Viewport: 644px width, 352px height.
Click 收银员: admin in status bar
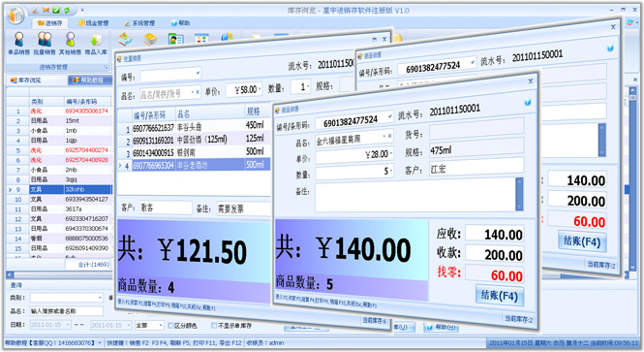[265, 342]
